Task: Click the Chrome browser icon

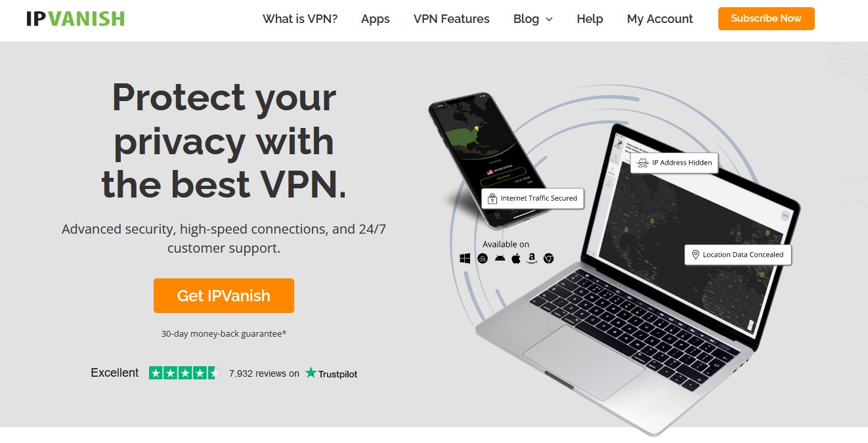Action: pyautogui.click(x=548, y=259)
